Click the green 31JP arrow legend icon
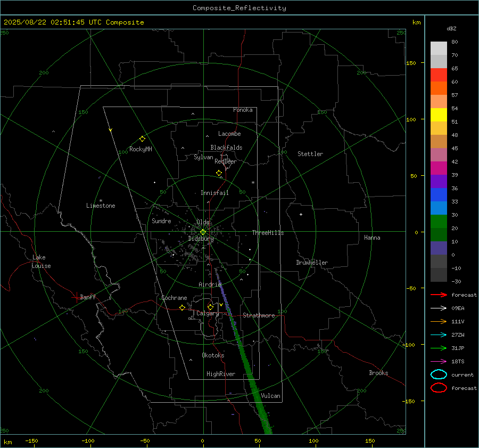 (439, 348)
